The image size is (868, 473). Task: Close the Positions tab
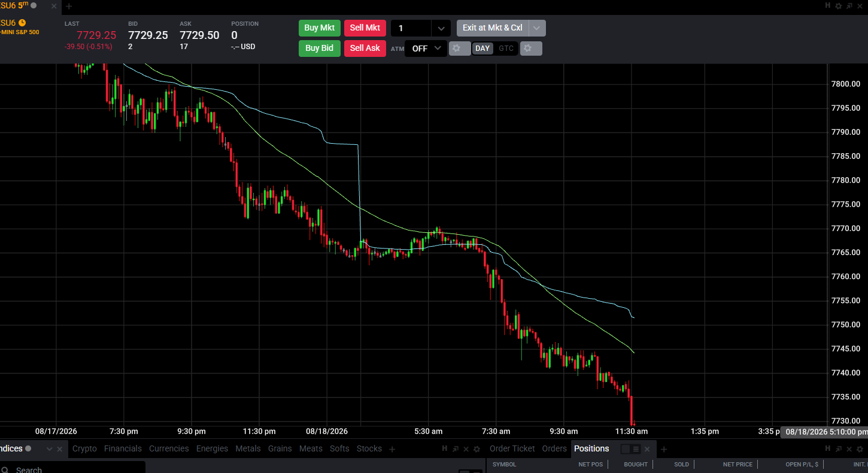tap(647, 449)
